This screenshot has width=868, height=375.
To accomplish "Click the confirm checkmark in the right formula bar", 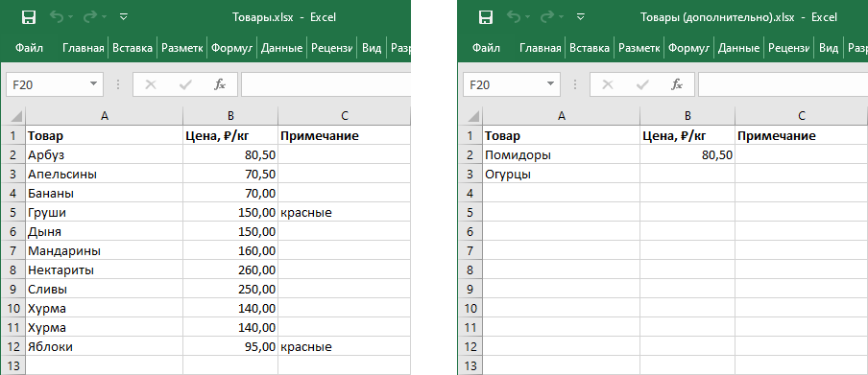I will [x=642, y=84].
